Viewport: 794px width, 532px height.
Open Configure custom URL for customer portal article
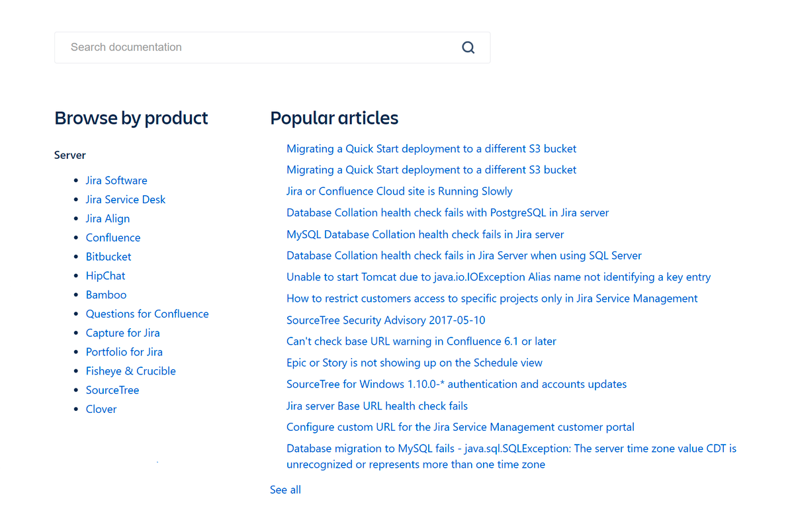pyautogui.click(x=461, y=427)
